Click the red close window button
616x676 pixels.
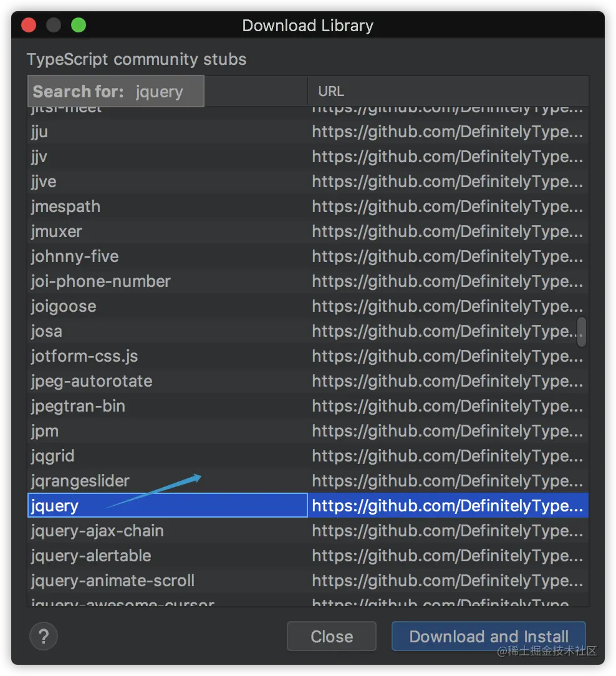point(29,25)
